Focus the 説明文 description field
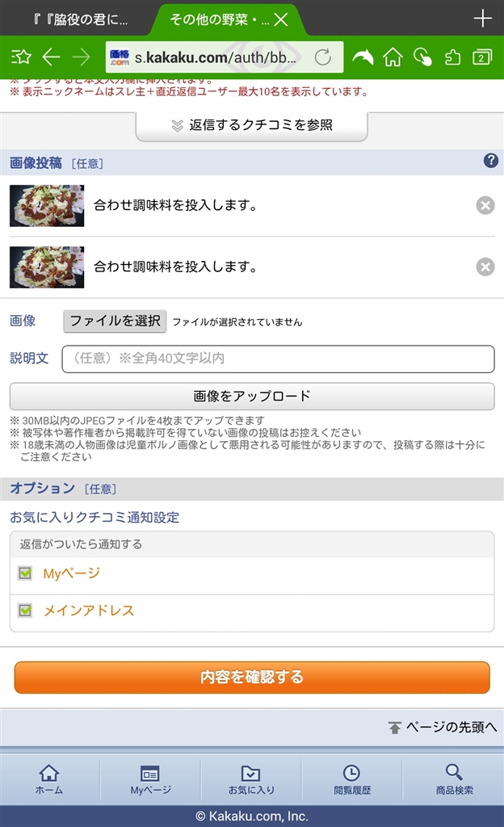The height and width of the screenshot is (827, 504). pyautogui.click(x=278, y=359)
